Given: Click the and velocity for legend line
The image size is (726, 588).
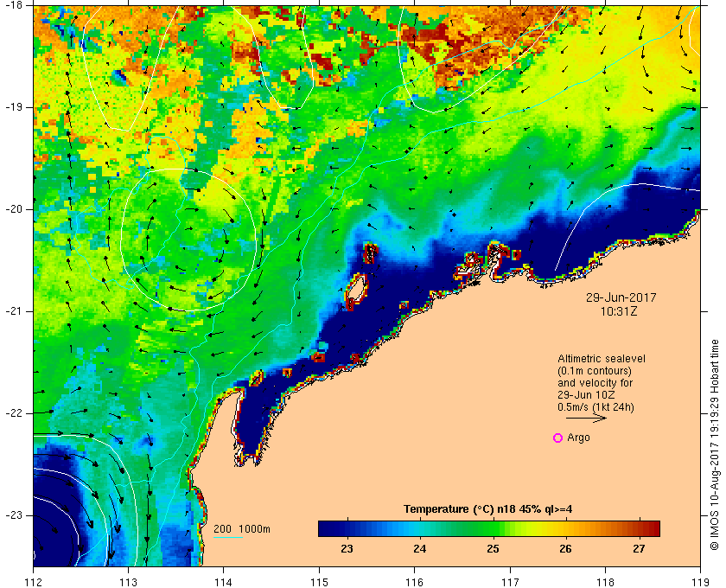Looking at the screenshot, I should (595, 383).
